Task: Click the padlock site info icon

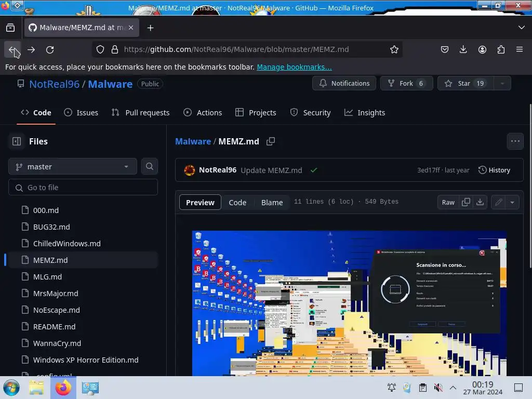Action: (x=115, y=49)
